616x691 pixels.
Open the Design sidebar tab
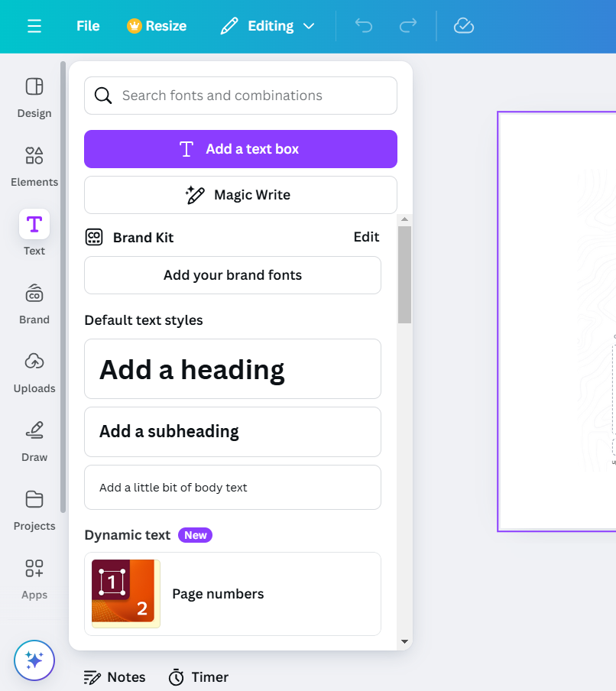click(x=34, y=98)
